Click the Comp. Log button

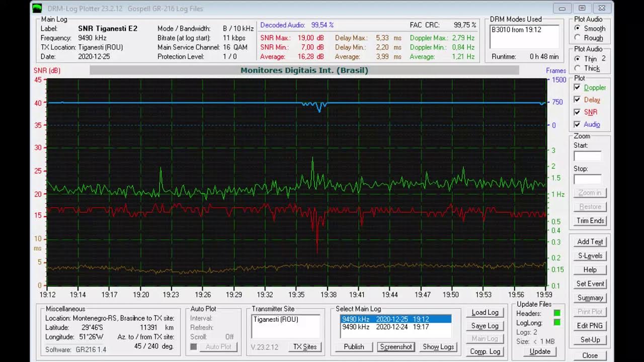(485, 351)
